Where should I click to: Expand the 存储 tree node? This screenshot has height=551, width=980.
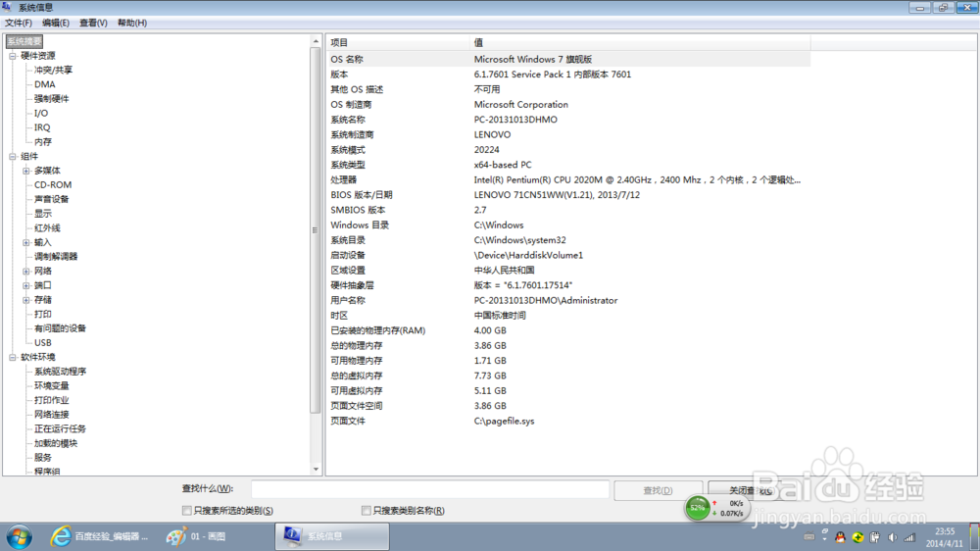point(25,300)
